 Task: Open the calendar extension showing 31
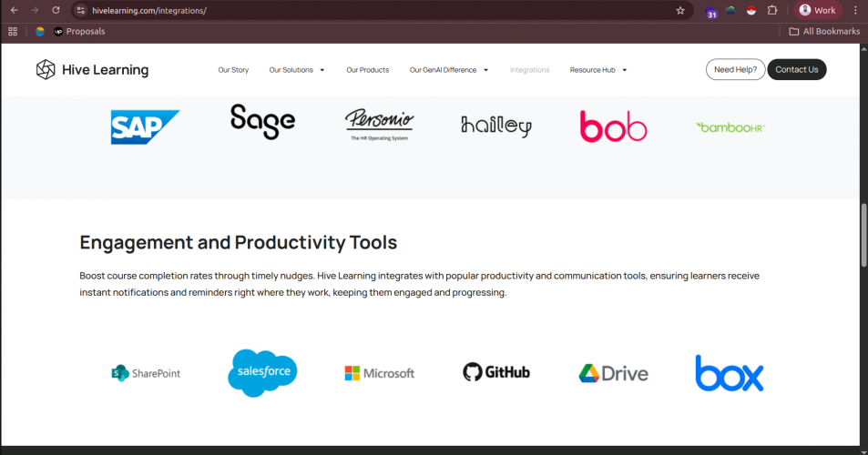pos(710,12)
